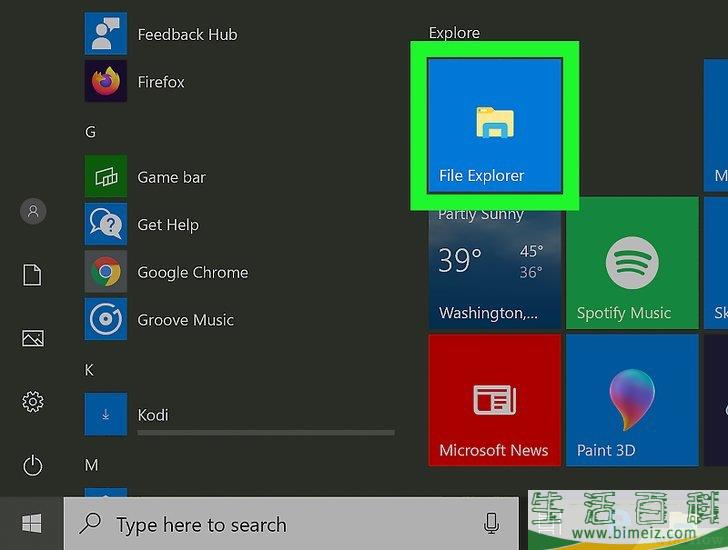Click the search magnifier icon

coord(90,524)
